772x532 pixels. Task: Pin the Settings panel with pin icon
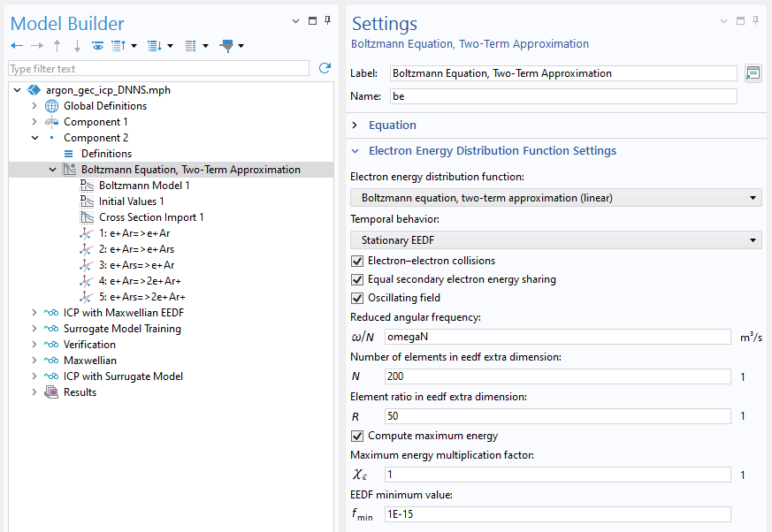[x=756, y=19]
